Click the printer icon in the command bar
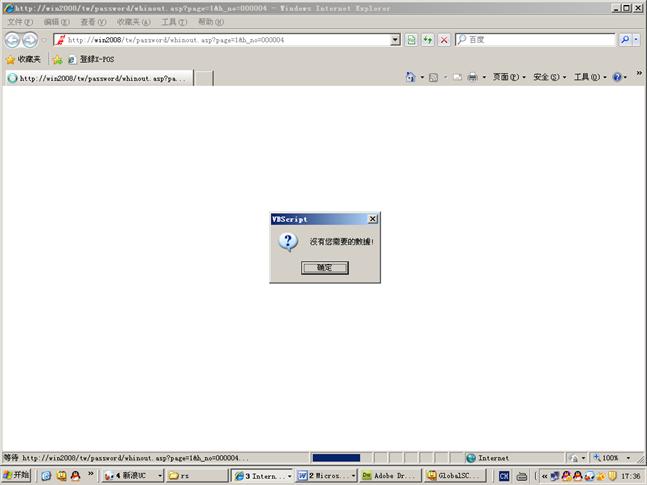This screenshot has width=647, height=485. (x=471, y=77)
